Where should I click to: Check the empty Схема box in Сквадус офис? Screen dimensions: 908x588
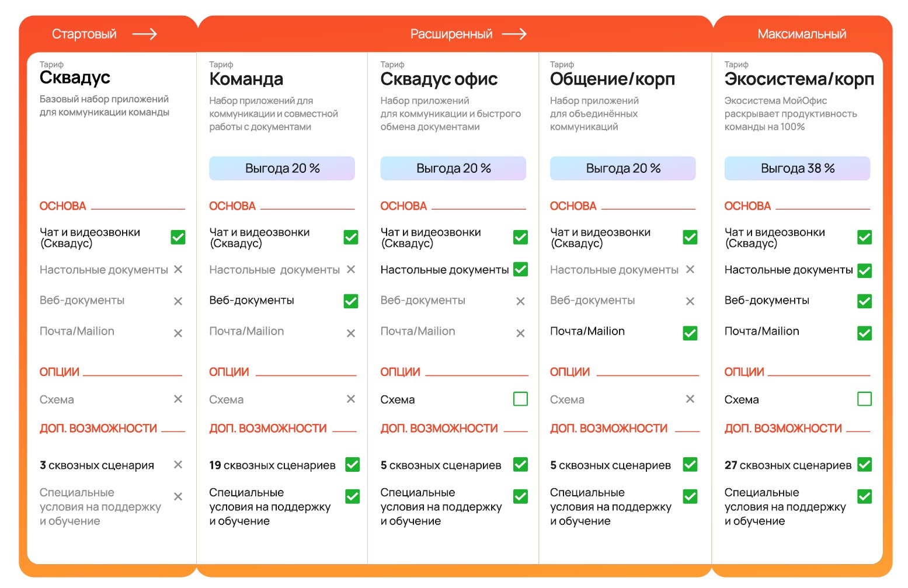520,399
